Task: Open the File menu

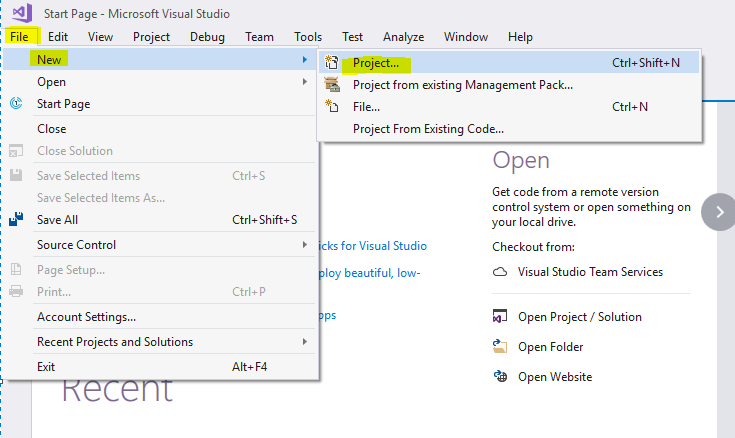Action: tap(19, 37)
